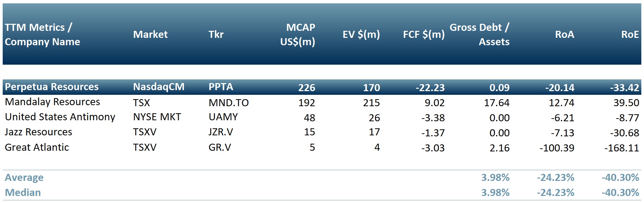Click the Average row label
This screenshot has width=644, height=203.
(x=24, y=178)
